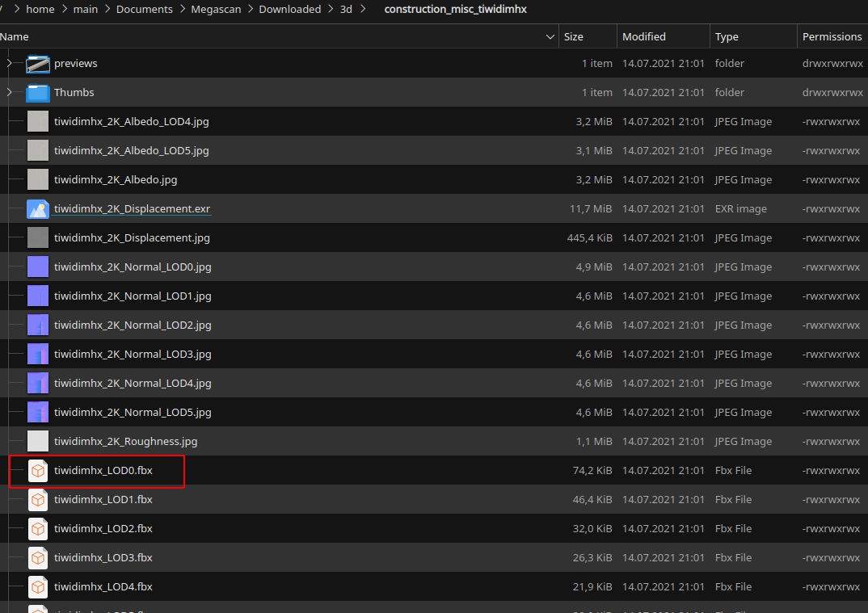
Task: Click the icon beside tiwidimhx_2K_Albedo_LOD5.jpg
Action: [38, 150]
